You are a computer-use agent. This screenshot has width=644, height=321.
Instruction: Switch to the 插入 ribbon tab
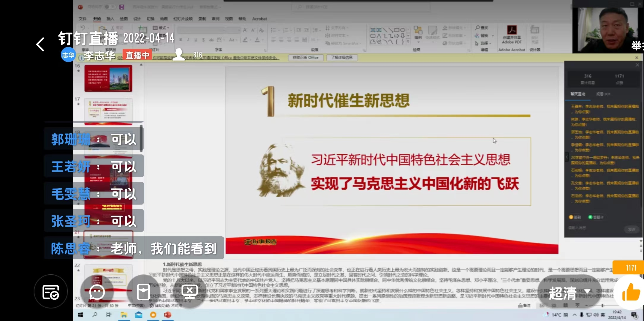pyautogui.click(x=110, y=19)
